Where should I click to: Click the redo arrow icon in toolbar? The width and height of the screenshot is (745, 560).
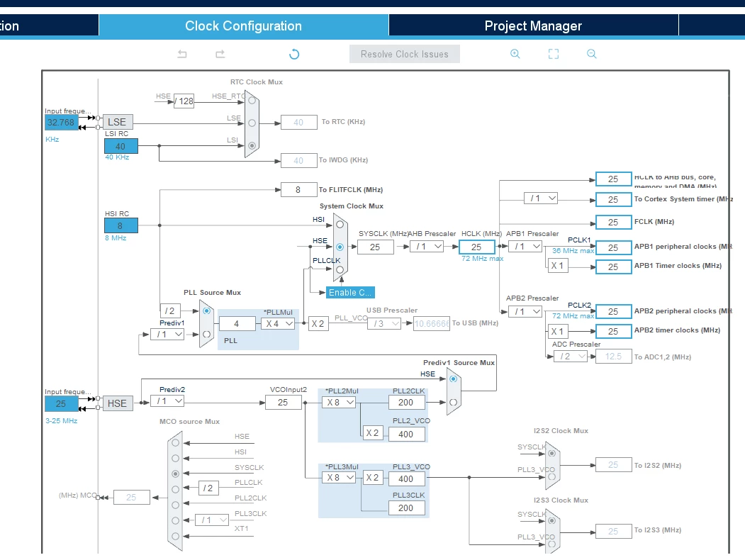220,54
